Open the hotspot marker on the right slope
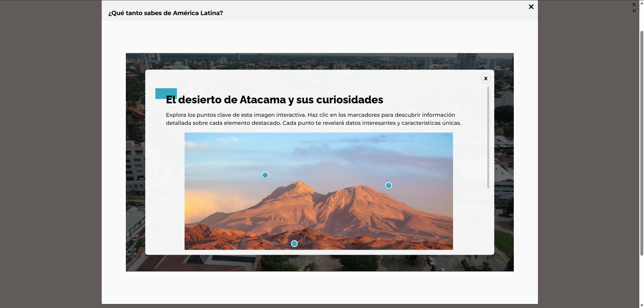 (x=389, y=186)
